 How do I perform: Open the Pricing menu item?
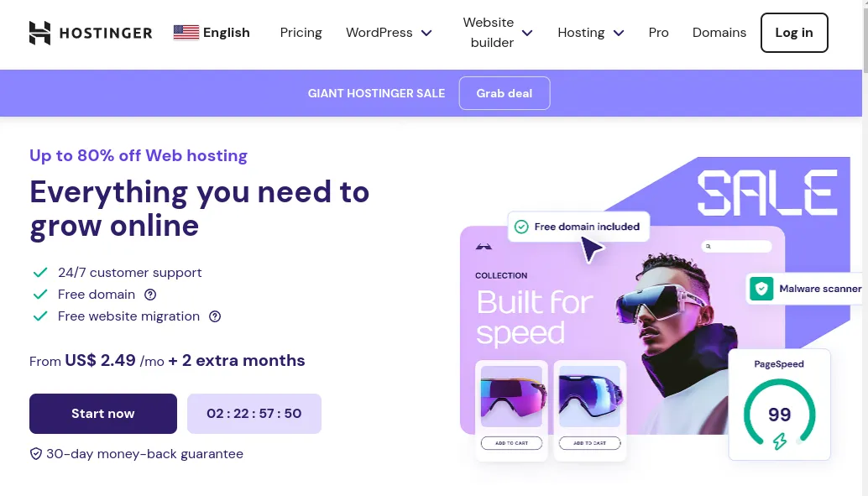click(301, 33)
